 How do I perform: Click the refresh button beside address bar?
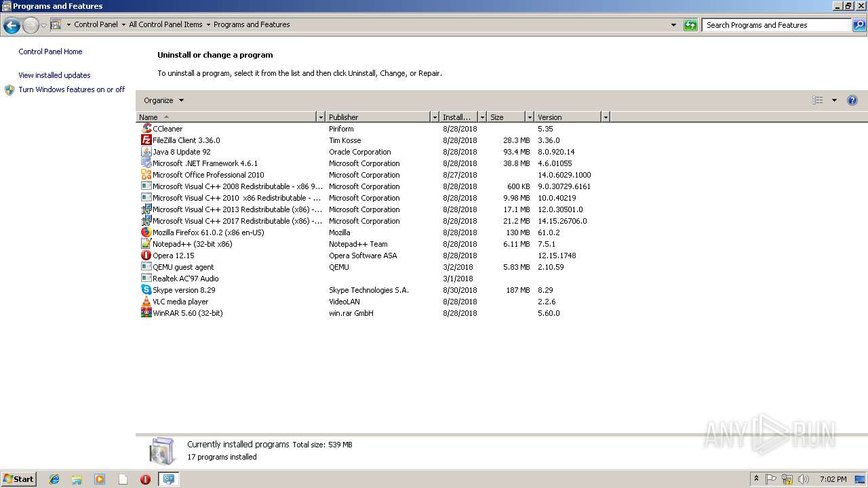[690, 25]
